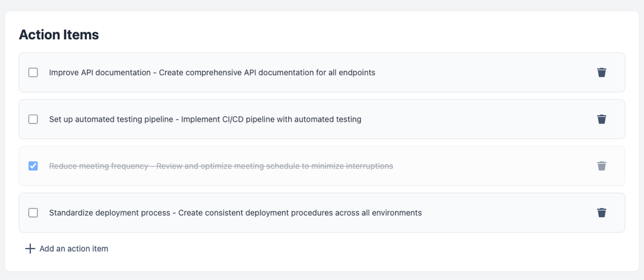Click the Action Items heading
The width and height of the screenshot is (644, 280).
59,35
